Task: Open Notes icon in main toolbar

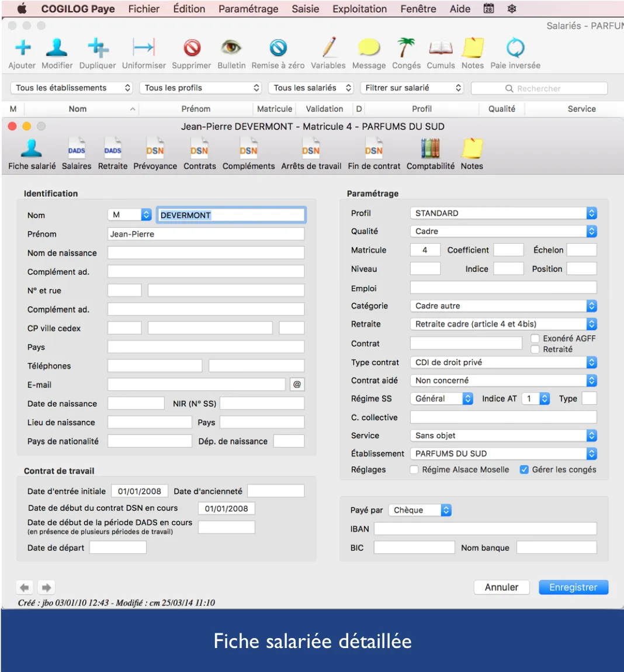Action: tap(473, 47)
